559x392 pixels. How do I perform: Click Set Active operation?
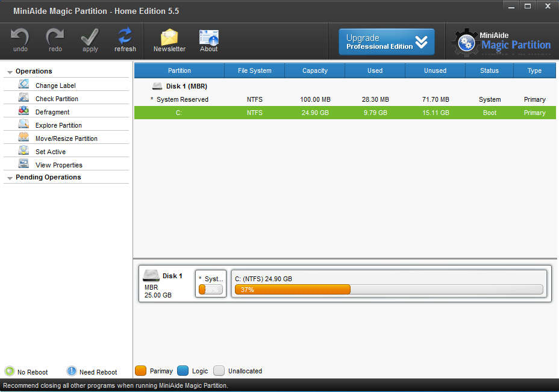point(51,152)
